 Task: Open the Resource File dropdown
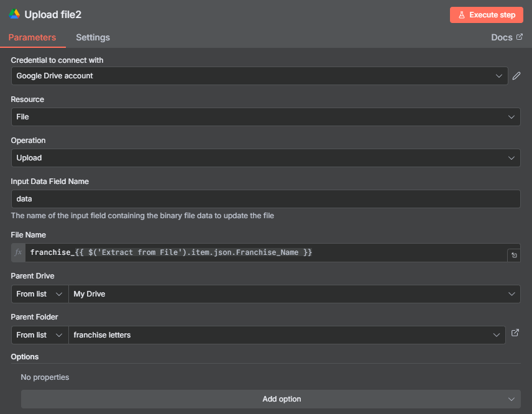265,117
